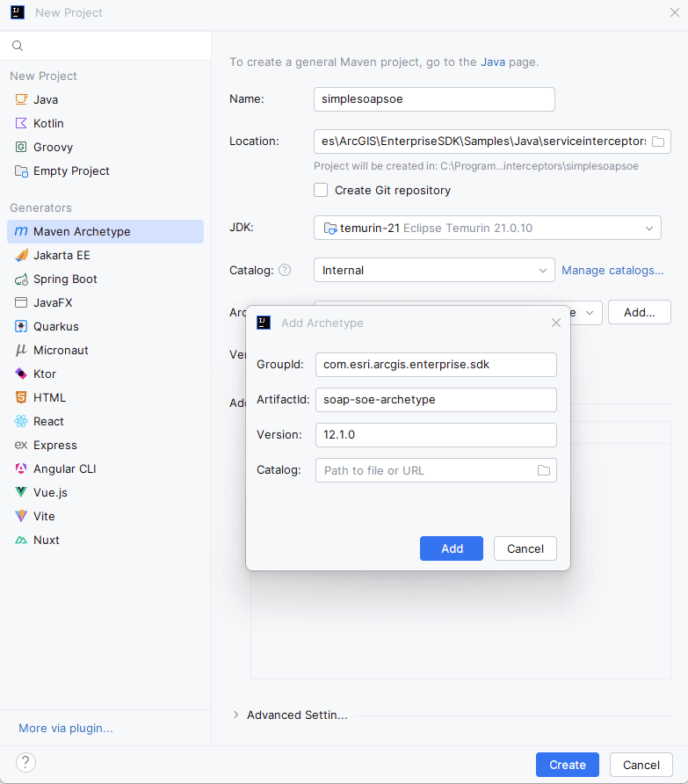Follow the Java page link

493,62
